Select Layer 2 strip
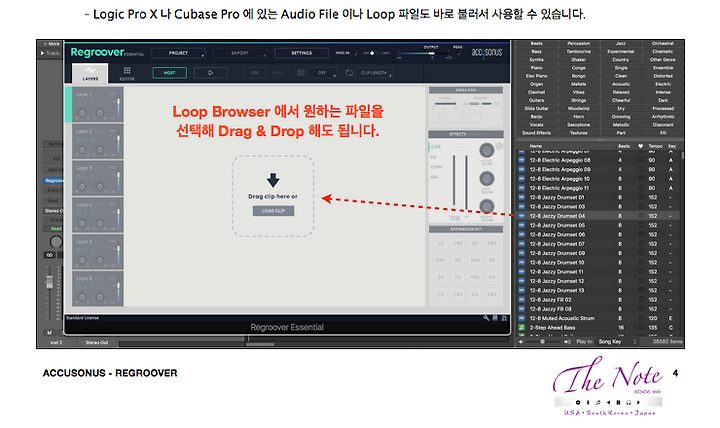The image size is (720, 428). [x=97, y=141]
